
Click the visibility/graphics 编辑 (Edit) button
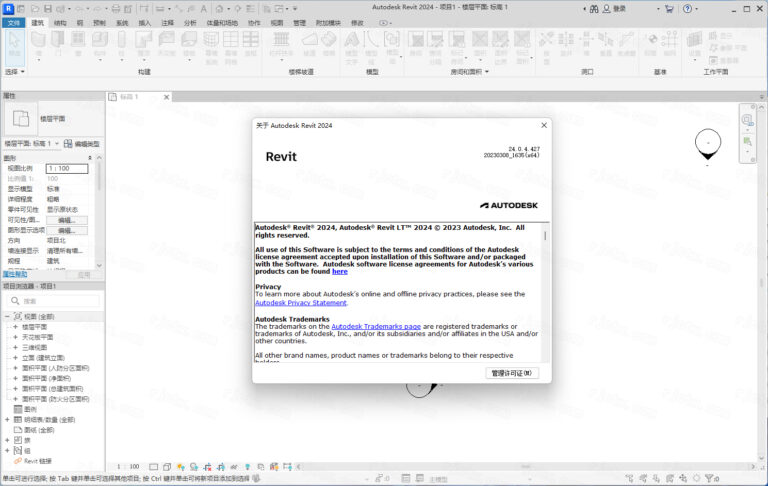(x=67, y=220)
